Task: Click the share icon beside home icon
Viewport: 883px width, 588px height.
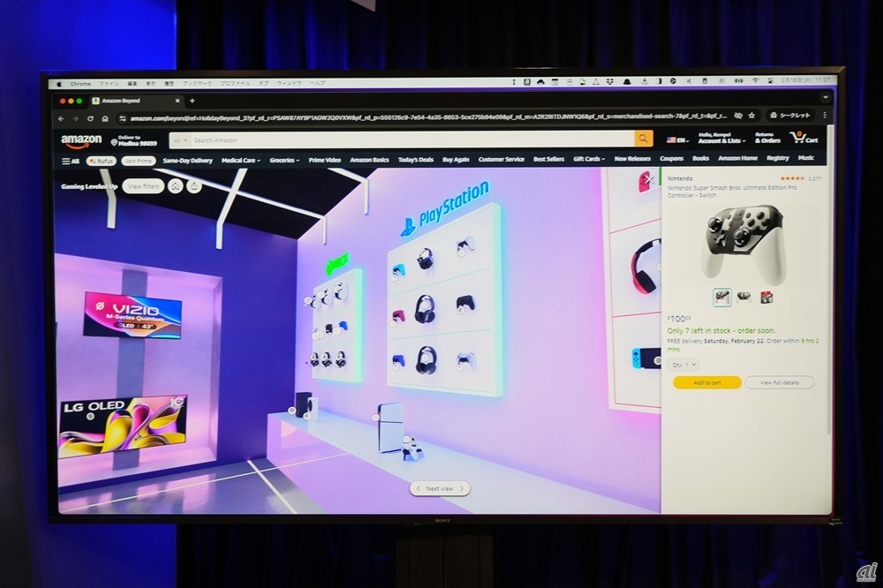Action: pyautogui.click(x=193, y=186)
